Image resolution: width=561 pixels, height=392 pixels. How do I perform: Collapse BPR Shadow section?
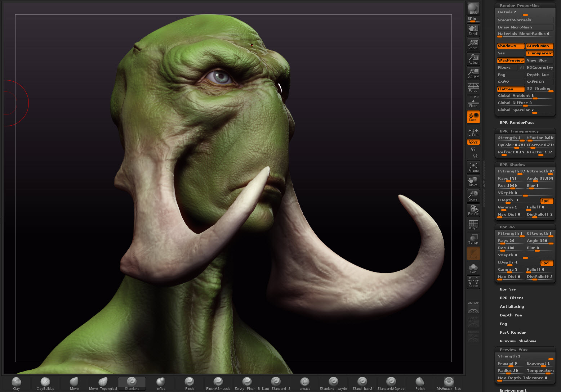tap(512, 165)
